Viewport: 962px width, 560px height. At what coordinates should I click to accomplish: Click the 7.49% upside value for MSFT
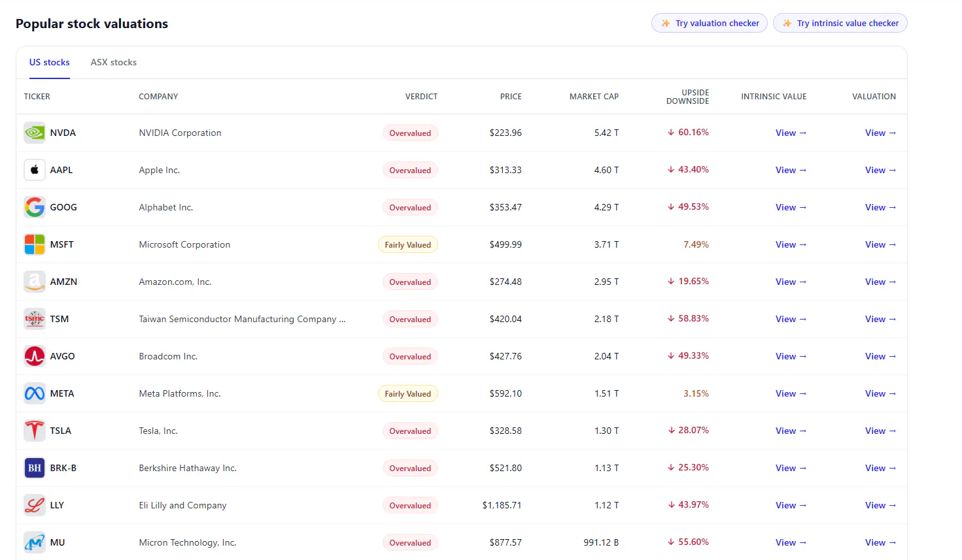click(696, 244)
